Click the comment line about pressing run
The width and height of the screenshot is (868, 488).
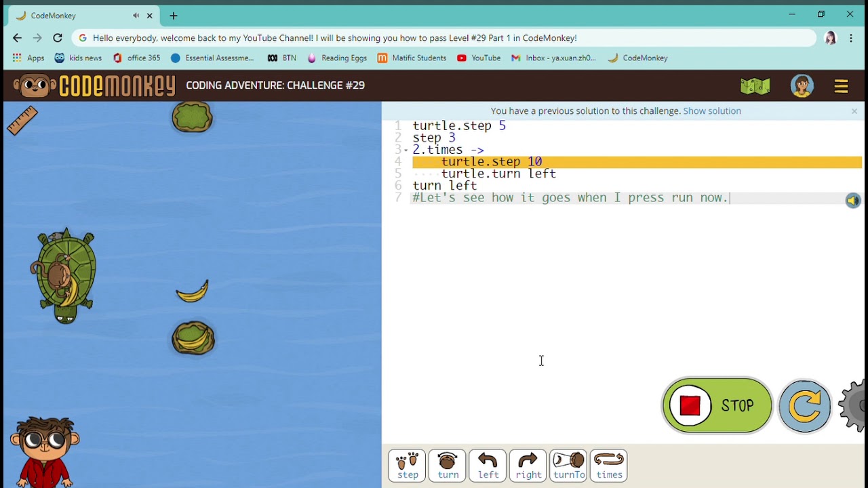tap(570, 198)
